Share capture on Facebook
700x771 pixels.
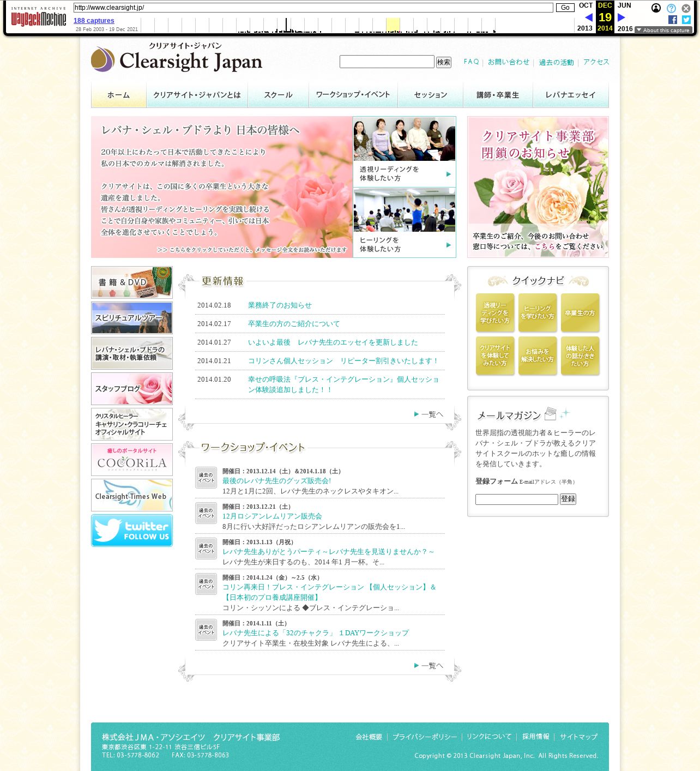point(673,20)
